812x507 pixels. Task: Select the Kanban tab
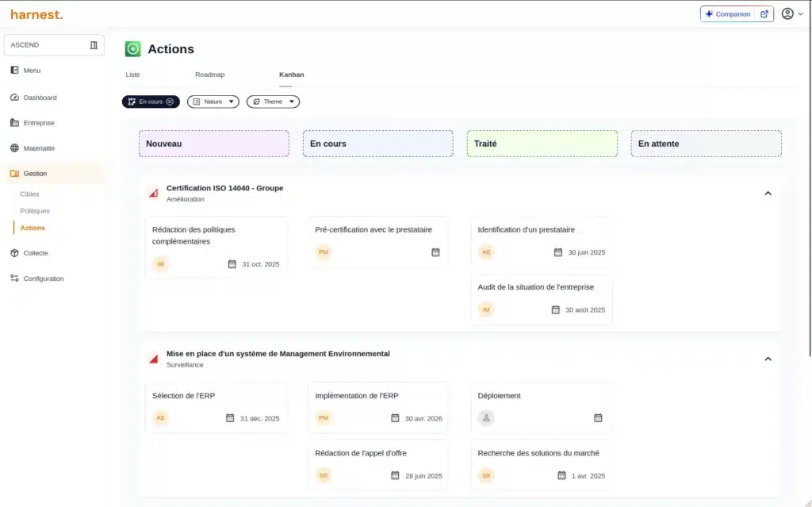[x=292, y=75]
